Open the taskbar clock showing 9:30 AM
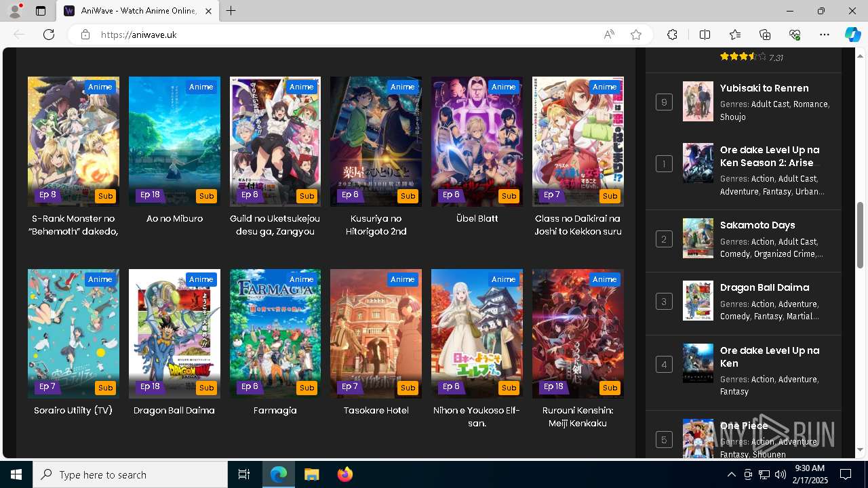868x488 pixels. [x=809, y=474]
